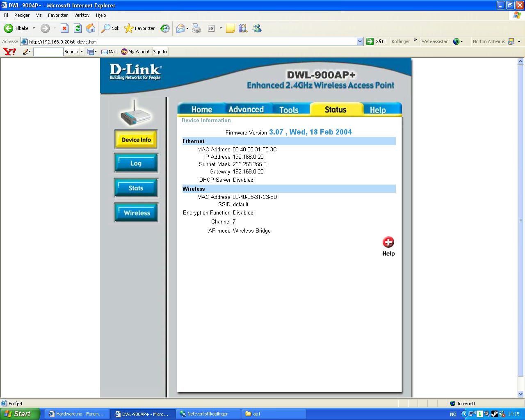Click the wireless network tray icon
The height and width of the screenshot is (420, 525).
pyautogui.click(x=472, y=414)
